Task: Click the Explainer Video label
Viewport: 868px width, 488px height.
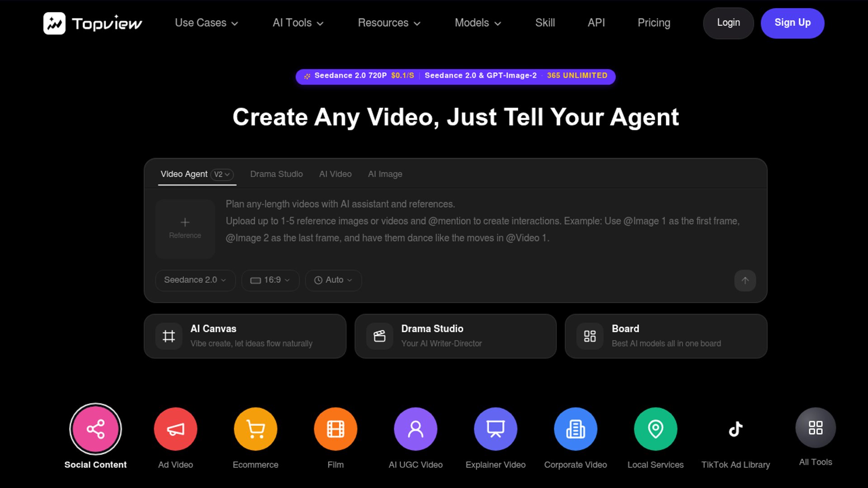Action: pos(495,465)
